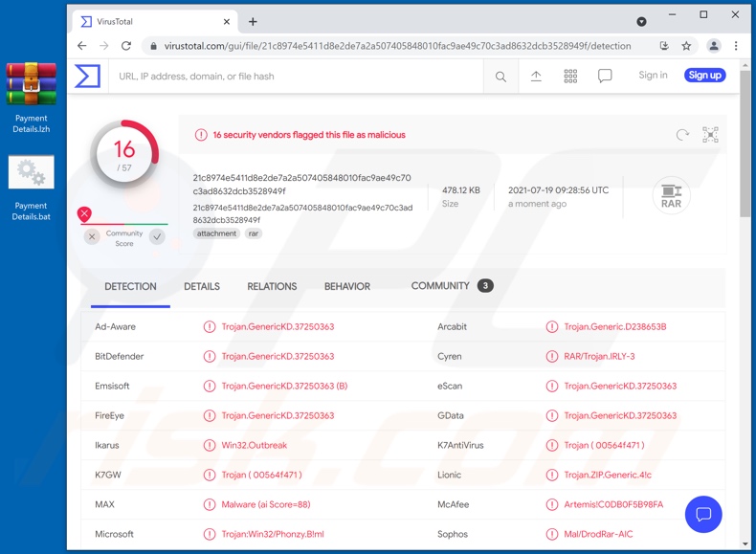Image resolution: width=756 pixels, height=554 pixels.
Task: Focus the URL, IP address, domain search field
Action: (296, 77)
